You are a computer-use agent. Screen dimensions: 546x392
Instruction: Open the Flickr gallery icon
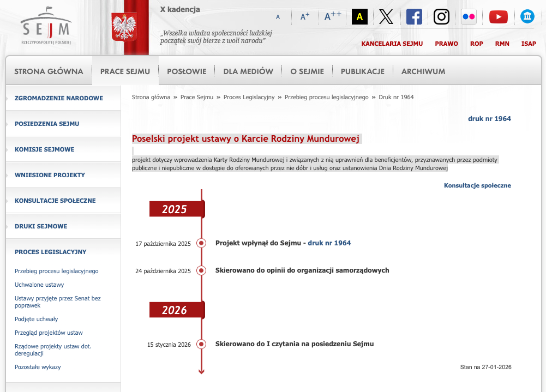469,17
